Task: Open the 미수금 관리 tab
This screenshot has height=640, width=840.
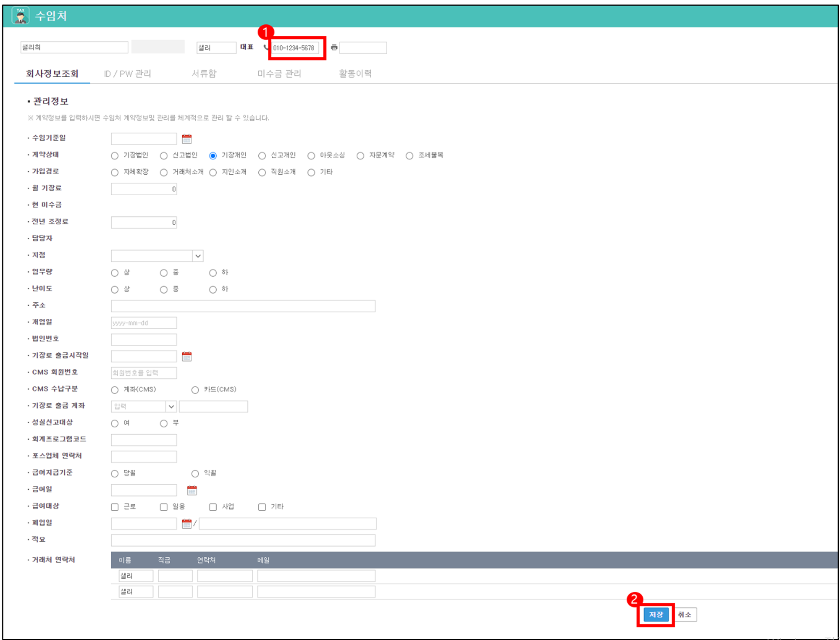Action: (279, 74)
